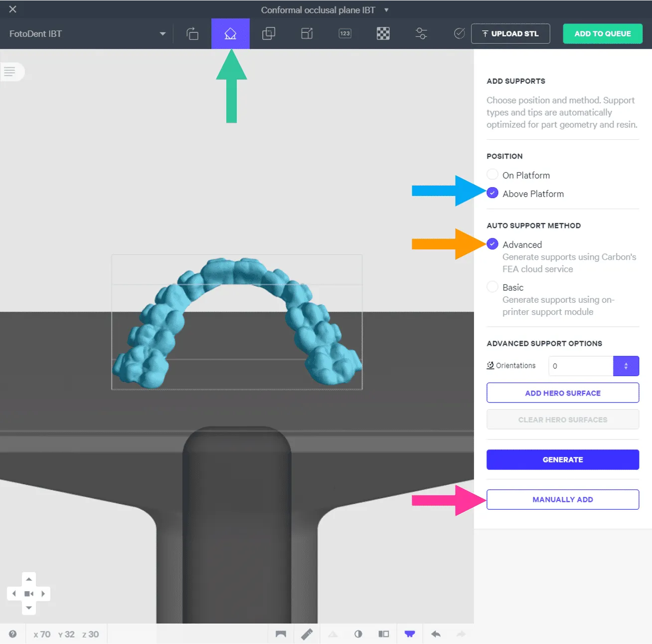The height and width of the screenshot is (644, 652).
Task: Choose Basic auto support method
Action: pyautogui.click(x=492, y=287)
